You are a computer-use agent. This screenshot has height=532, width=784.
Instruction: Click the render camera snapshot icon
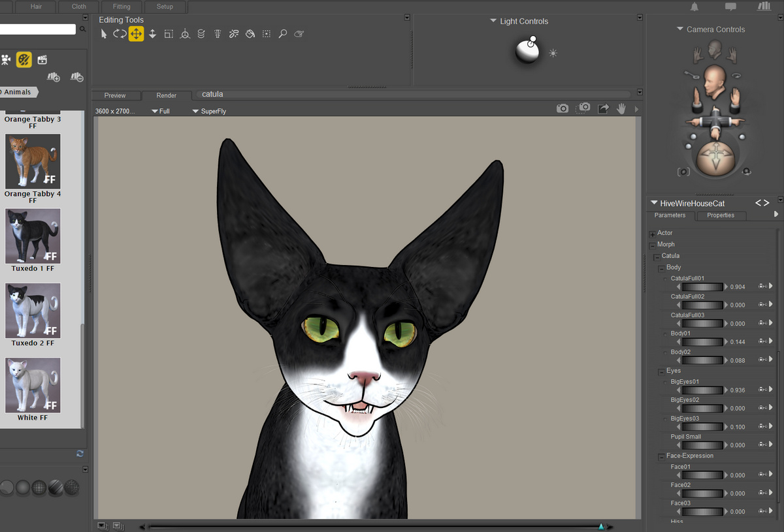click(x=563, y=108)
